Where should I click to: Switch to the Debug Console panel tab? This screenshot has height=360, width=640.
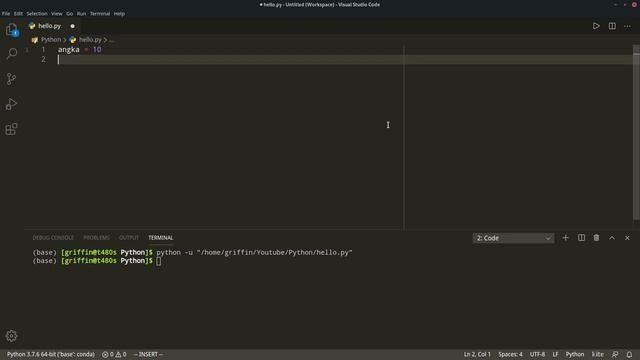[x=53, y=238]
